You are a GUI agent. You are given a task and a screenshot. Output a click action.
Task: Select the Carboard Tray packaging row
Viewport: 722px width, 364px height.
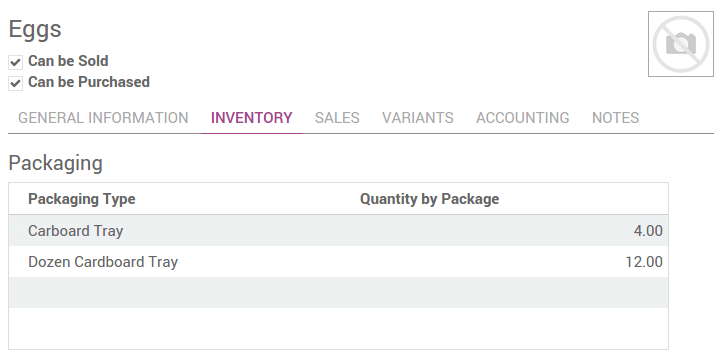[x=338, y=231]
